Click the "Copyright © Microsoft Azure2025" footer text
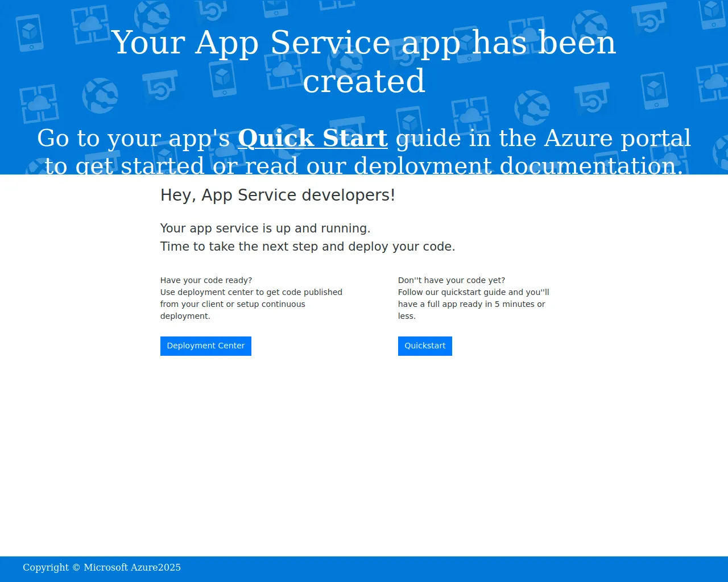 click(102, 568)
